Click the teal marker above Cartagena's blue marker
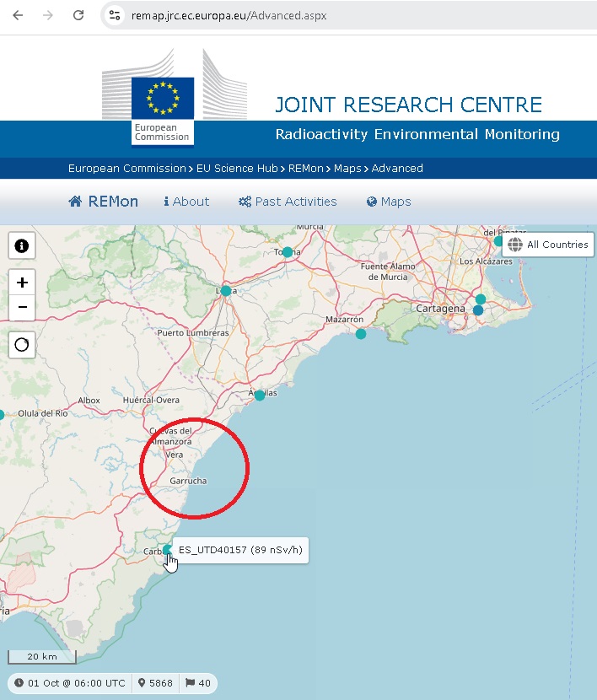597x700 pixels. point(481,299)
